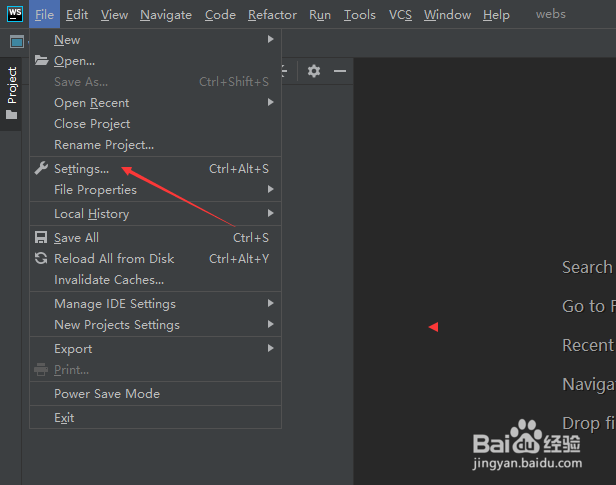Open the Window menu
616x485 pixels.
(447, 15)
